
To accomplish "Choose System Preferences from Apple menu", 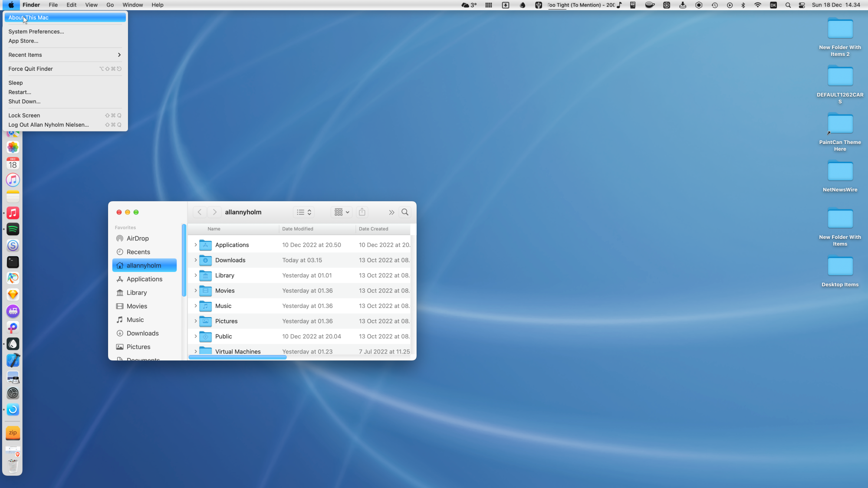I will click(x=36, y=32).
